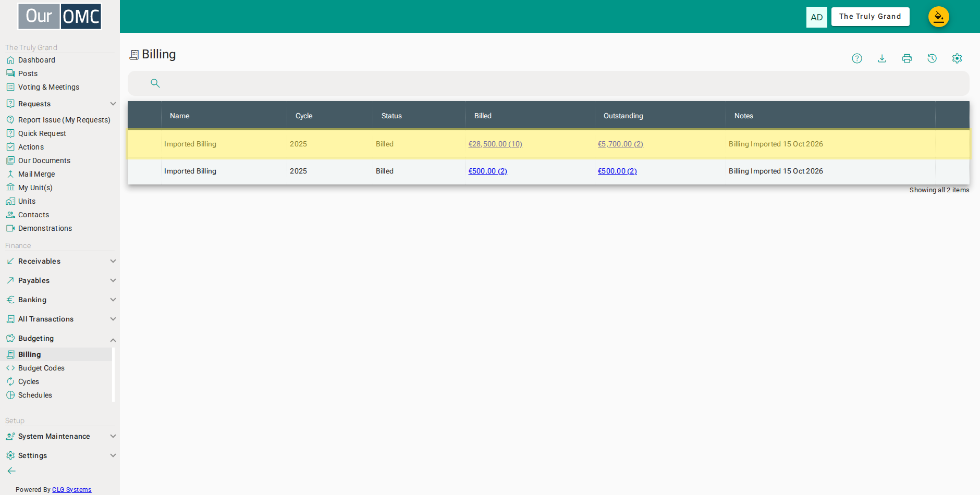This screenshot has width=980, height=495.
Task: Click the download icon above the table
Action: pos(882,58)
